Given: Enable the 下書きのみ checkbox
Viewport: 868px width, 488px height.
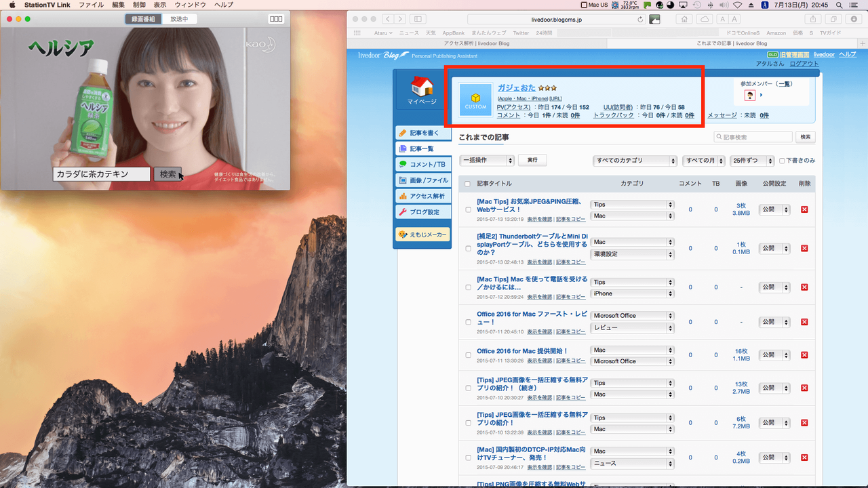Looking at the screenshot, I should pos(782,161).
